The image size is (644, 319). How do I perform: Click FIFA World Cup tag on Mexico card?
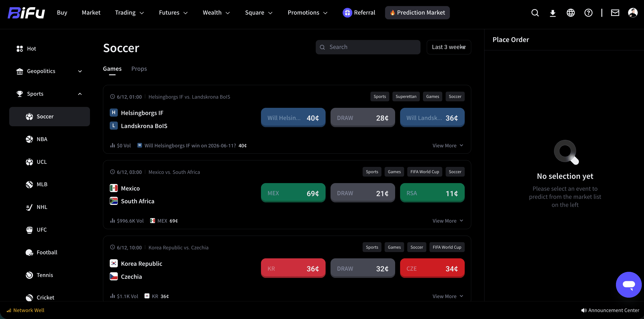click(x=425, y=172)
